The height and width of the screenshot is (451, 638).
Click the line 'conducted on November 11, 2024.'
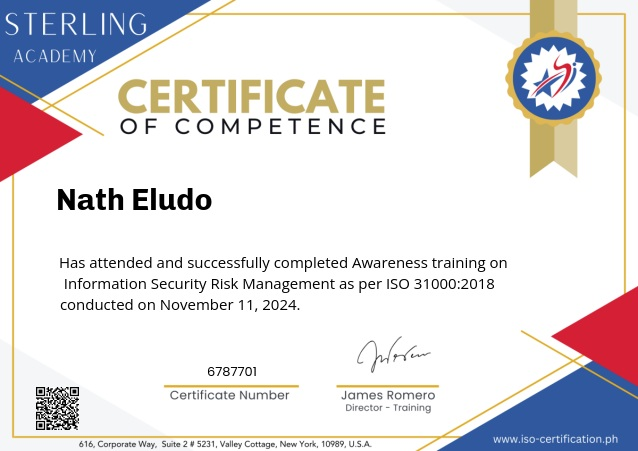(180, 305)
